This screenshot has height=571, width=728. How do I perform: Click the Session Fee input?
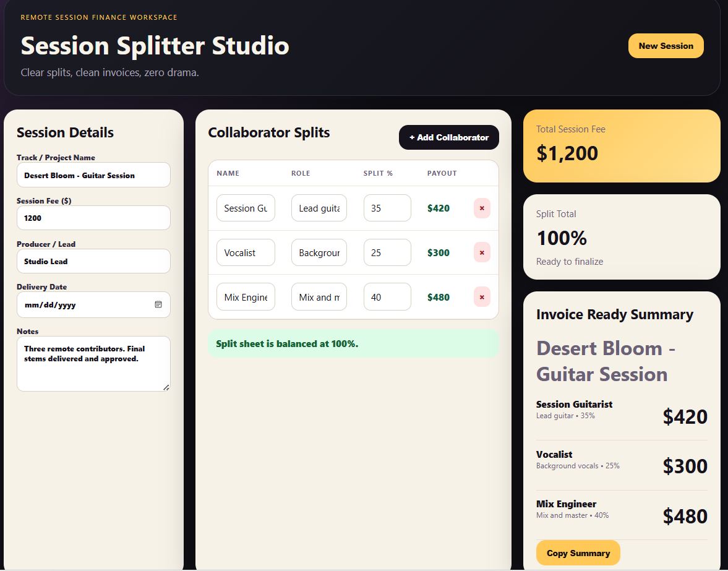point(93,218)
